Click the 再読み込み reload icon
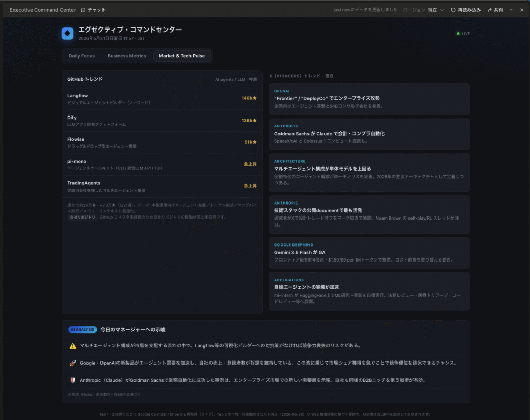530x420 pixels. click(453, 10)
